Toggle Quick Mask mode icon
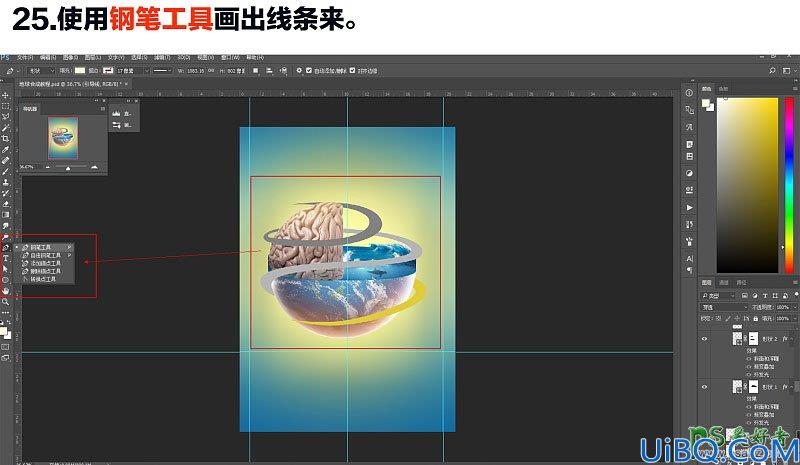 click(x=6, y=347)
